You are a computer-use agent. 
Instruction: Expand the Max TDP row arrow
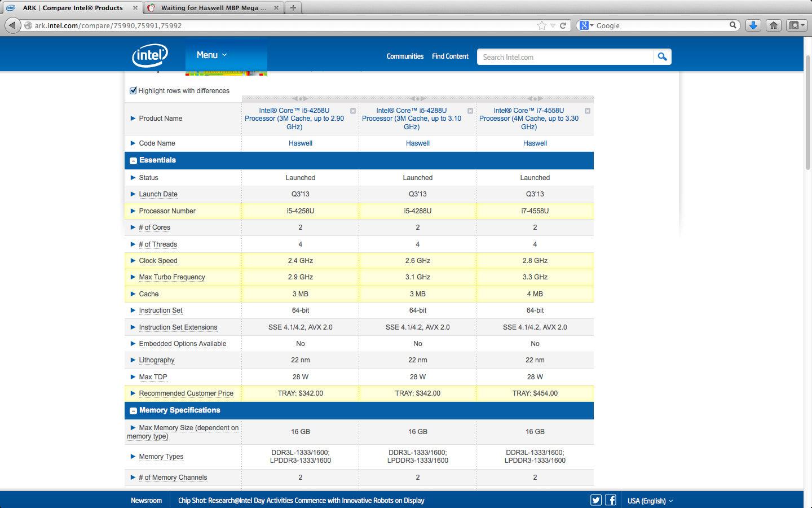pyautogui.click(x=133, y=377)
